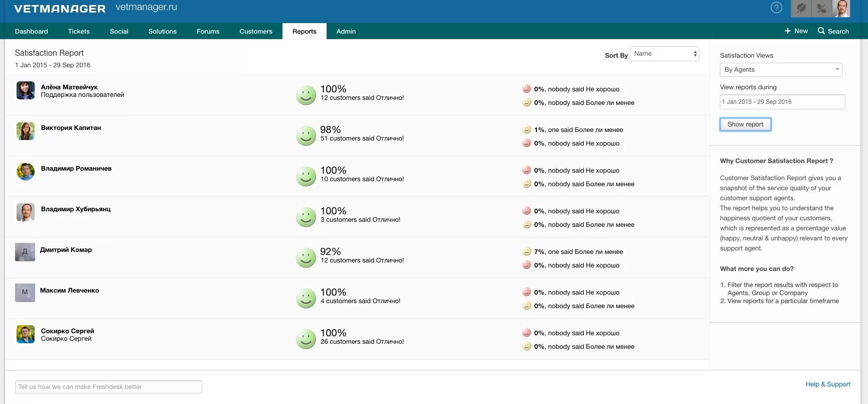Open the Help & Support link

828,384
